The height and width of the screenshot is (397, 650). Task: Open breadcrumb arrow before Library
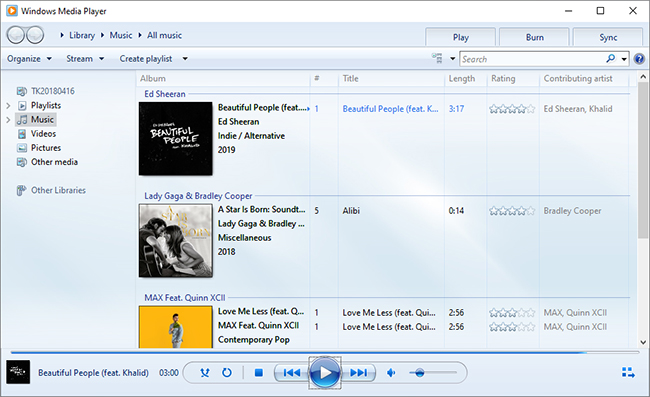(x=62, y=35)
